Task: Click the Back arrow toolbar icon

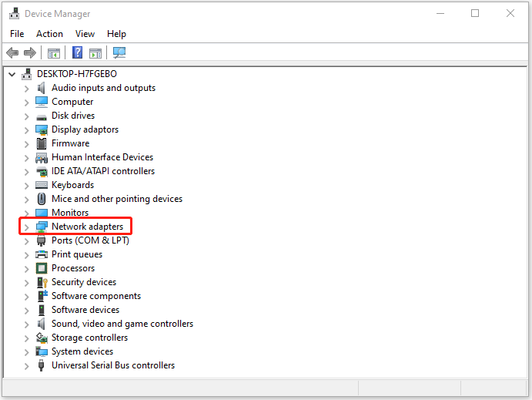Action: pos(12,53)
